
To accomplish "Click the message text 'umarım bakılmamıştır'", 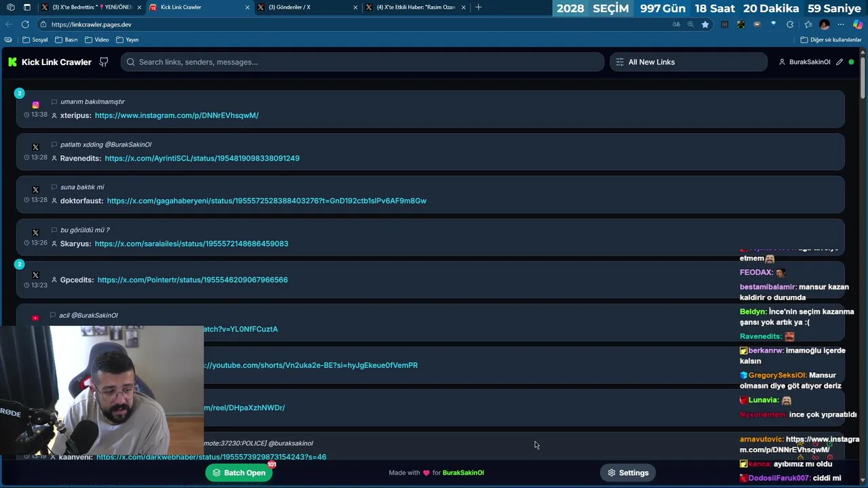I will click(92, 102).
